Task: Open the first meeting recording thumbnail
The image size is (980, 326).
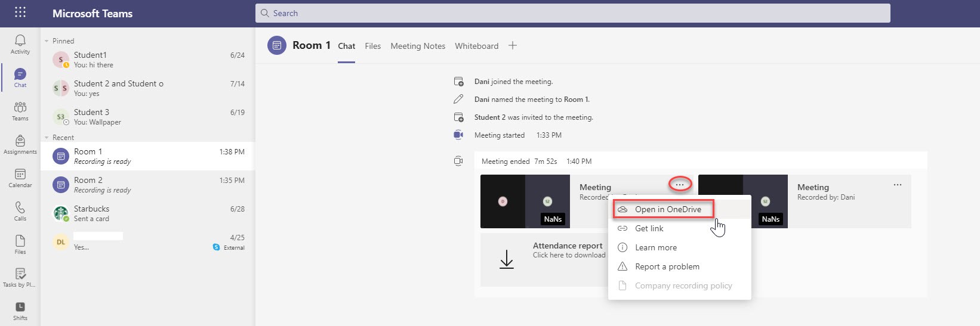Action: point(525,201)
